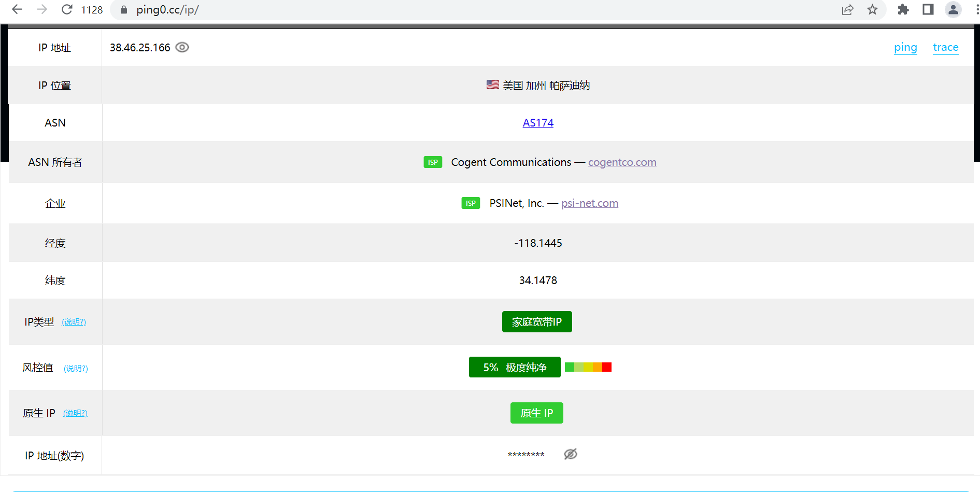Click the ISP badge beside PSINet, Inc.
This screenshot has width=980, height=492.
471,203
